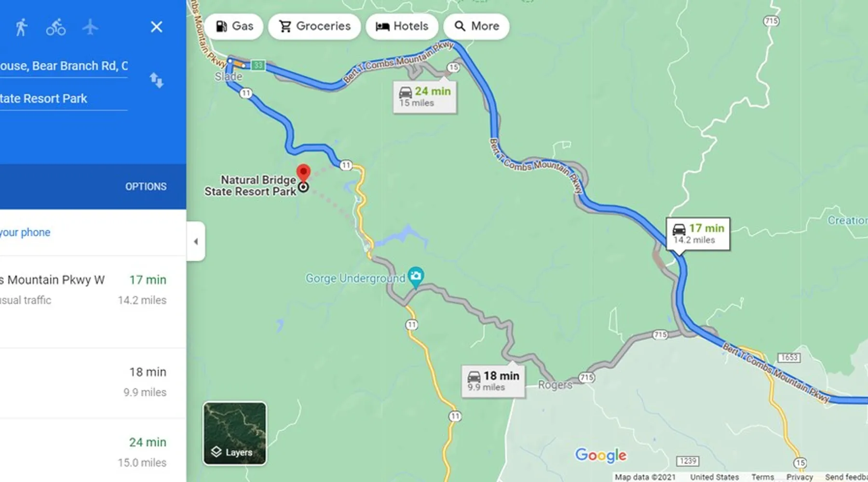Click the Gorge Underground camera marker
This screenshot has width=868, height=482.
(x=416, y=277)
